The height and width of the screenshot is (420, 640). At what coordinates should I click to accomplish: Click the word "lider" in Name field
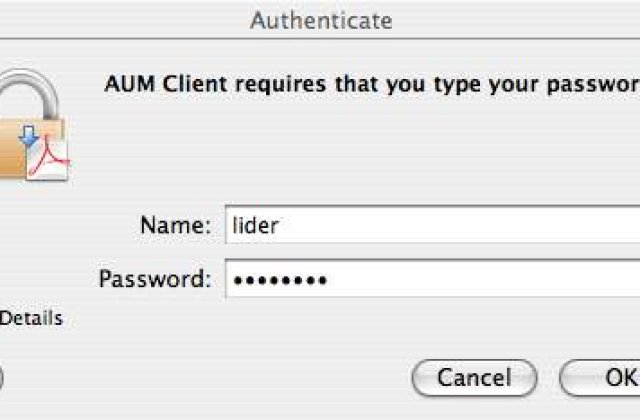255,226
